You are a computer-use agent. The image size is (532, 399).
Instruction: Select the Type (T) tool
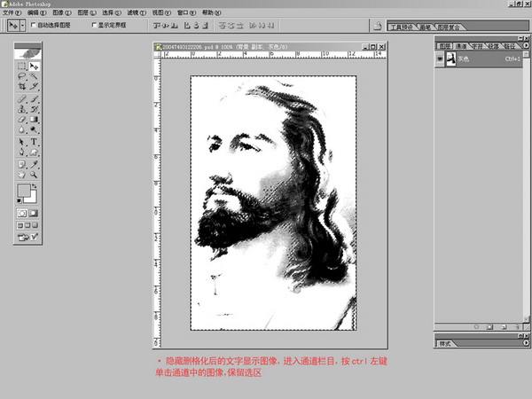35,141
